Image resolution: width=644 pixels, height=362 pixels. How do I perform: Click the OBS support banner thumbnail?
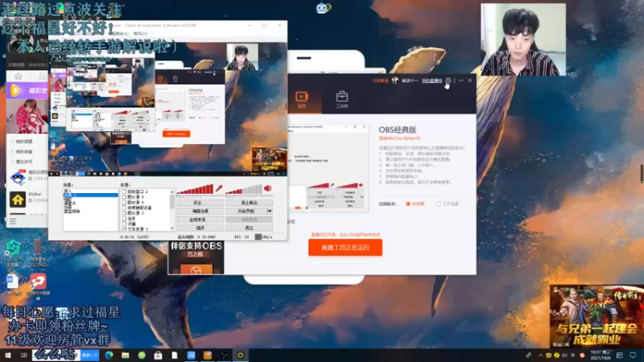(196, 257)
